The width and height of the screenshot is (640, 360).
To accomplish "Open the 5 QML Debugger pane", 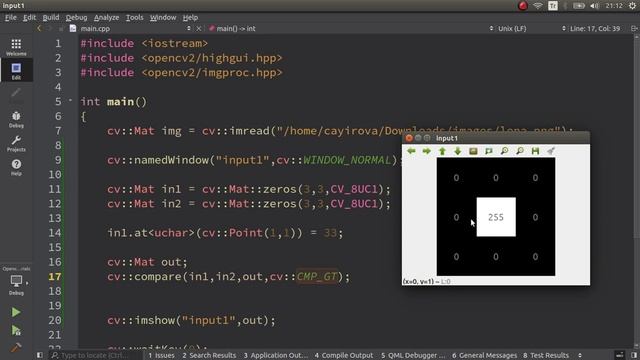I will (x=413, y=355).
